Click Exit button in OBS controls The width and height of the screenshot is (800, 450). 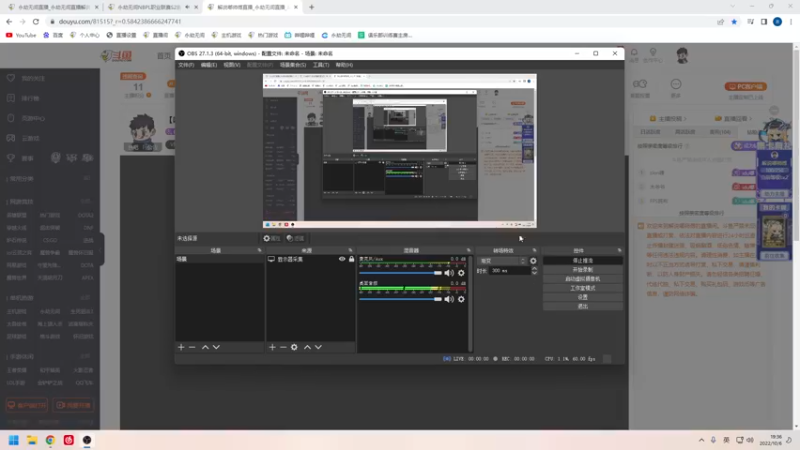(583, 306)
